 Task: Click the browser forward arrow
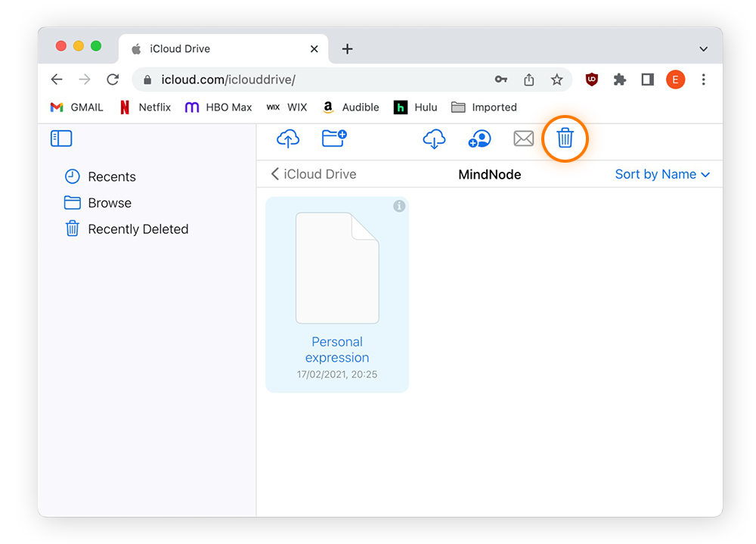[x=85, y=79]
